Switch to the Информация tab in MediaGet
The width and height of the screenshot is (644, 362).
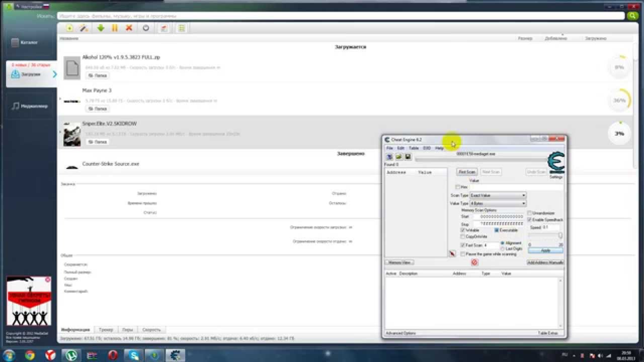pyautogui.click(x=75, y=330)
